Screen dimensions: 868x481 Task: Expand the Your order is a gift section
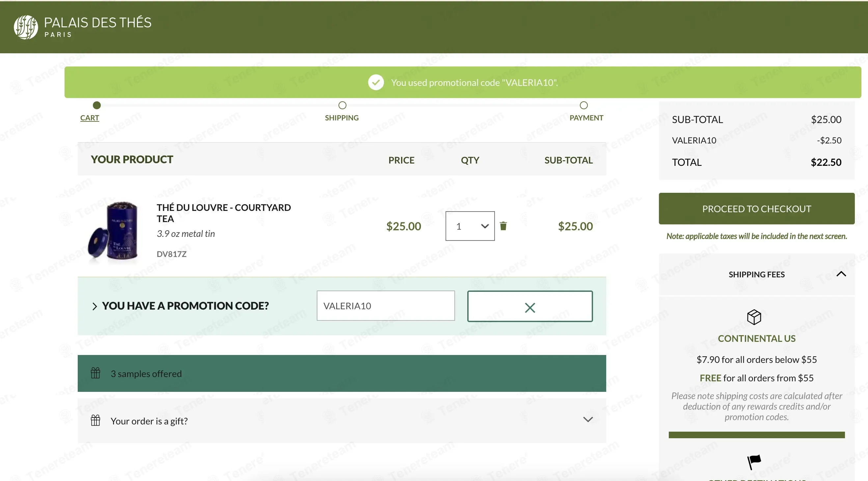coord(588,419)
